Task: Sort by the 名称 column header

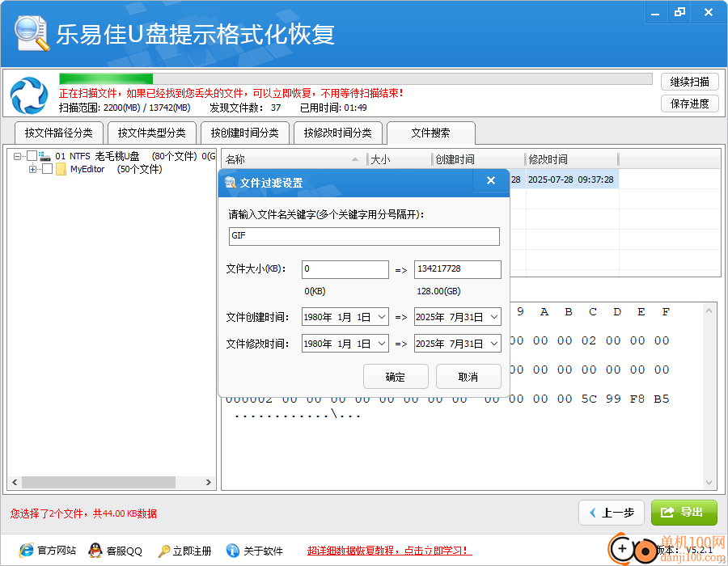Action: pos(294,159)
